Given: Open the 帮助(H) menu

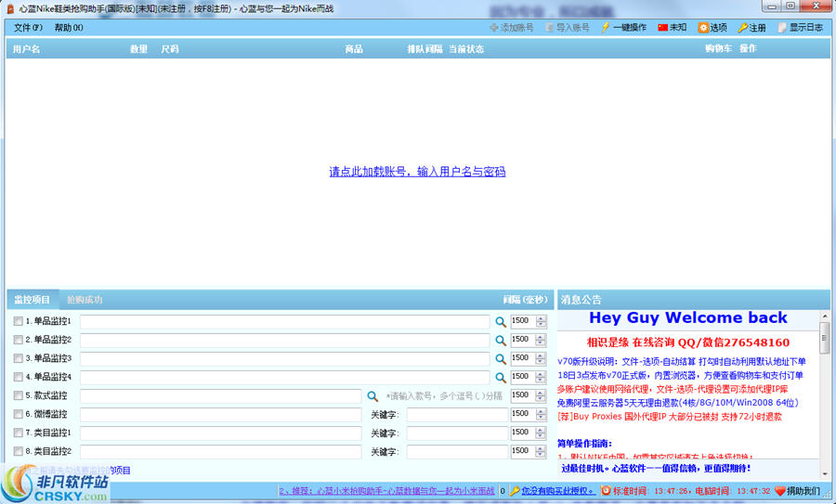Looking at the screenshot, I should (69, 28).
